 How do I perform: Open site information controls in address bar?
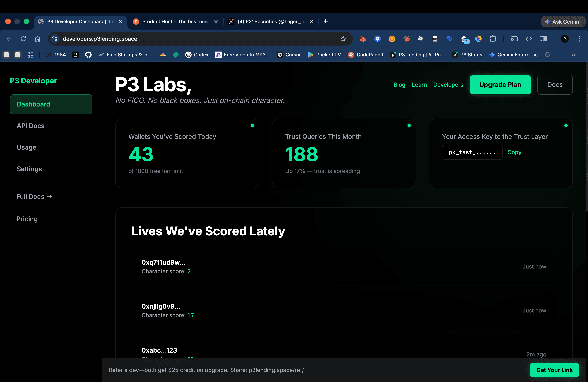click(x=55, y=39)
